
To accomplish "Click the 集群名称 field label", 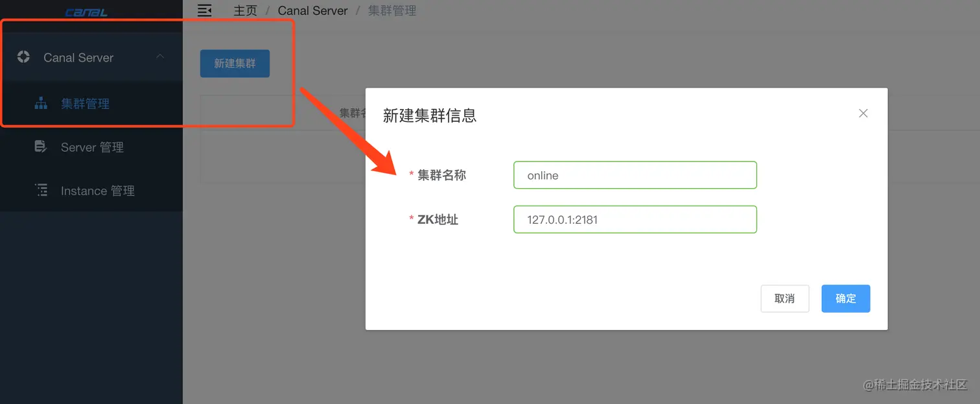I will coord(441,175).
